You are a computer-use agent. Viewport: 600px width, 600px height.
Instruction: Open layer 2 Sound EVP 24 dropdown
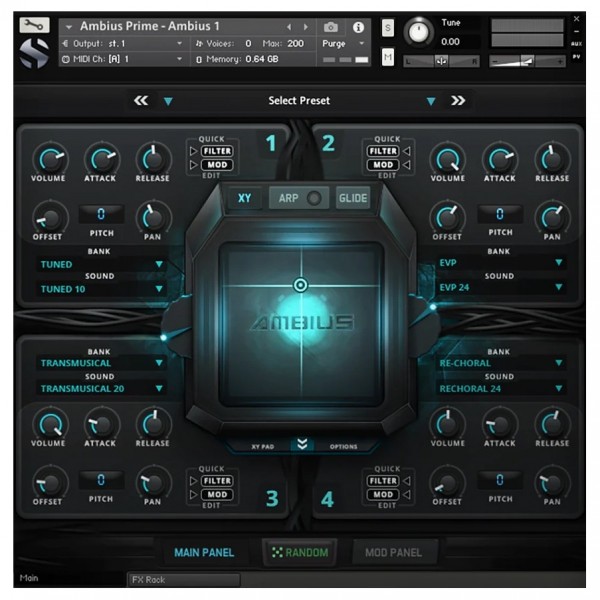coord(501,287)
